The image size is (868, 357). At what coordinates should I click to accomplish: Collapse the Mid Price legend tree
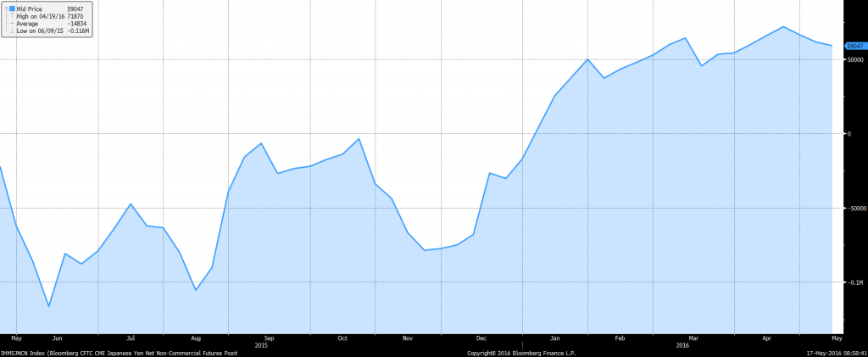coord(7,8)
